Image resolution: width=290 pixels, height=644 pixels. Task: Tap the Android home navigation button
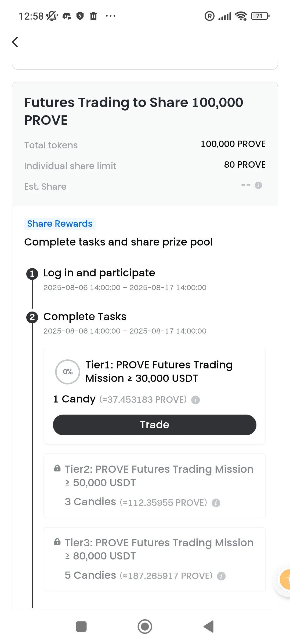(145, 627)
